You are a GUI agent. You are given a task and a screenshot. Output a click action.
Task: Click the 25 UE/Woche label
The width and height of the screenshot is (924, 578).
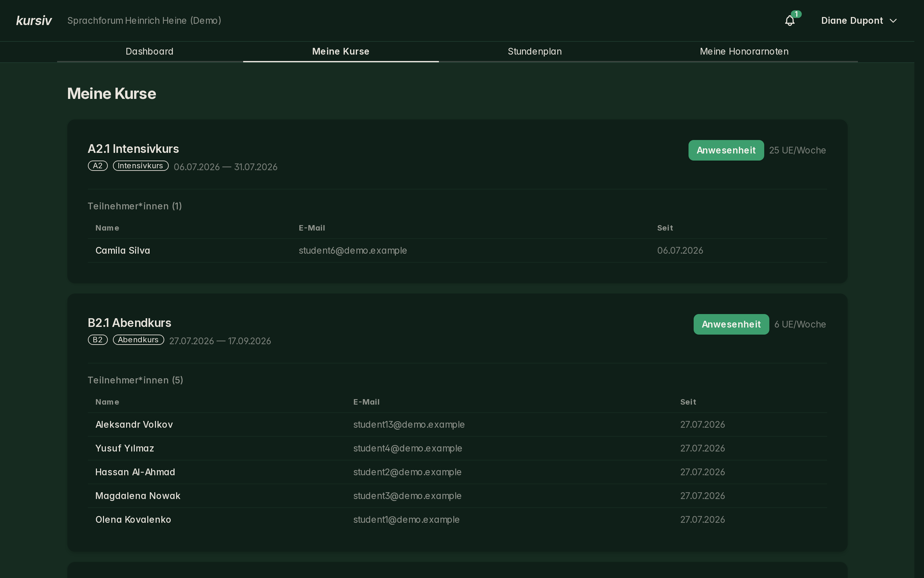(x=797, y=150)
